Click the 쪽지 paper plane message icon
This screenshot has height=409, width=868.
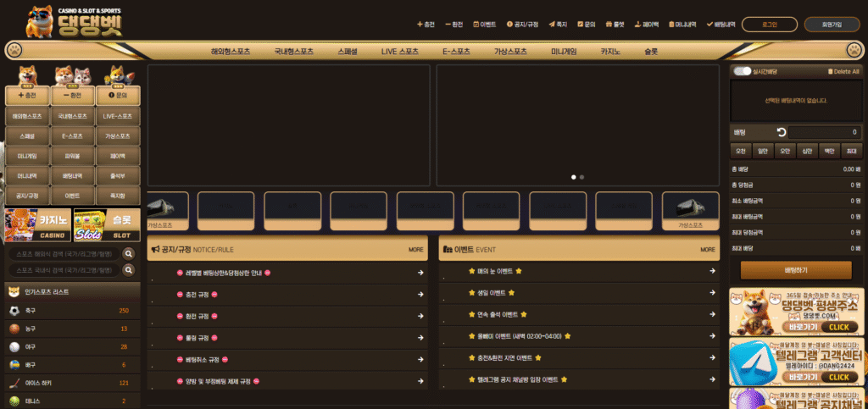pos(552,25)
